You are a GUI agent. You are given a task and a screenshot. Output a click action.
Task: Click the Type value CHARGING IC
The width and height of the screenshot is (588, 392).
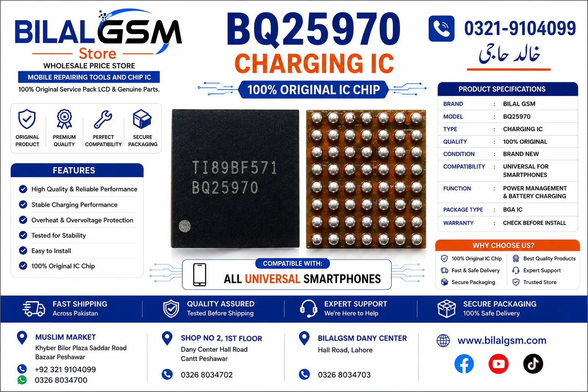point(523,129)
